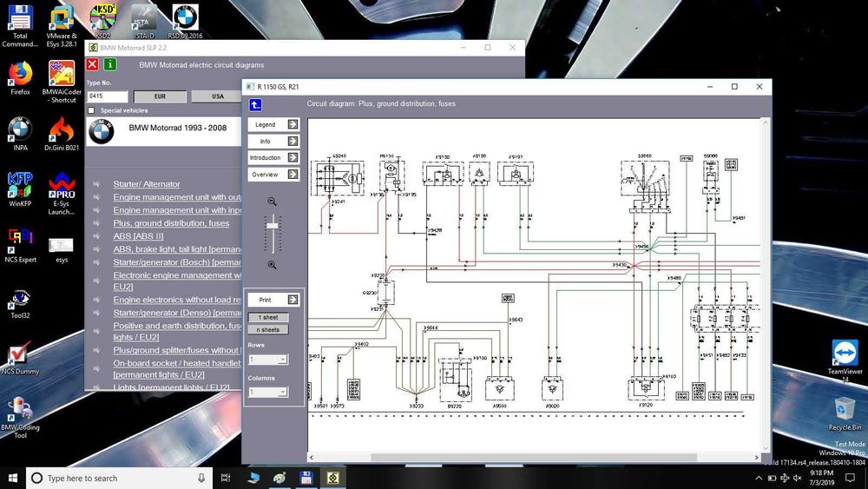Open BMW Coding Tool icon
The width and height of the screenshot is (868, 489).
20,418
